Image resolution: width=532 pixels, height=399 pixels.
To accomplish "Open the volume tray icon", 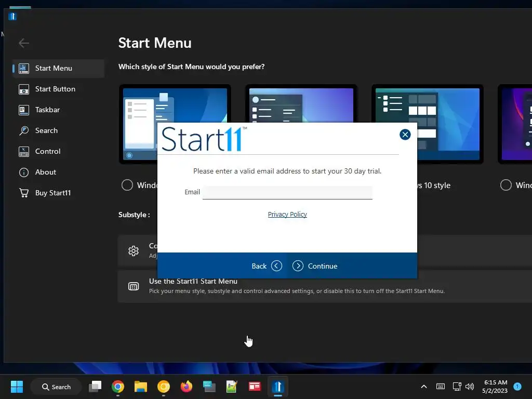I will click(x=470, y=387).
